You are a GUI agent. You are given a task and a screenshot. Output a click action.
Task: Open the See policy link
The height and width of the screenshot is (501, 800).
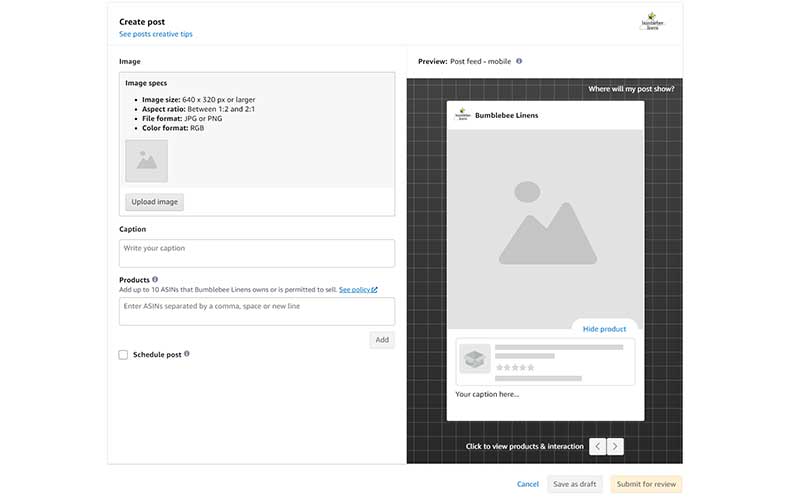358,290
